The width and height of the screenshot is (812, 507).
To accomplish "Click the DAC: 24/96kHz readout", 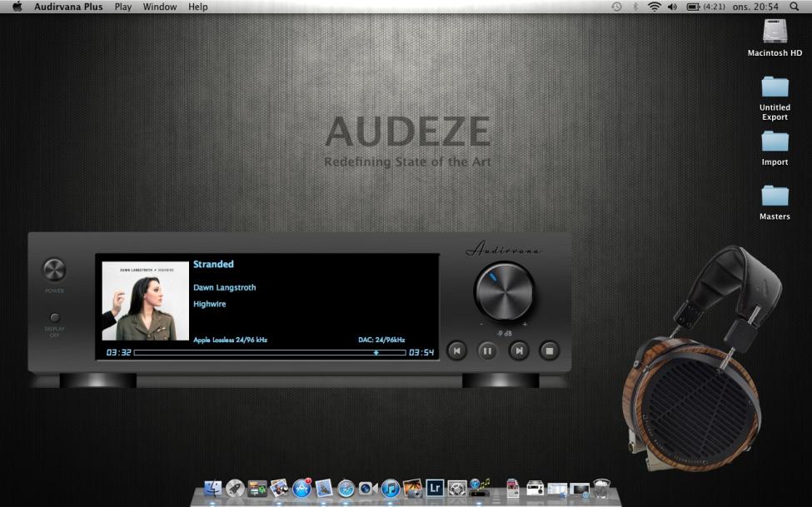I will tap(381, 340).
